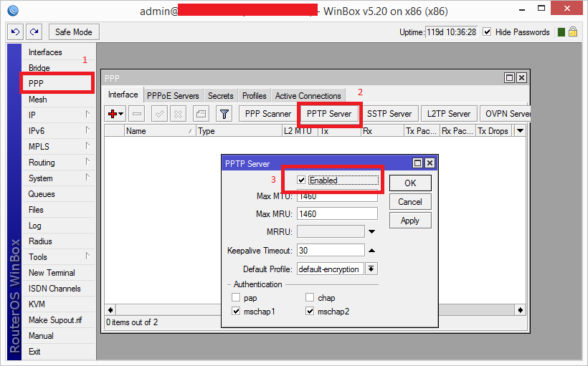Click the L2TP Server button
This screenshot has height=366, width=588.
pyautogui.click(x=449, y=114)
